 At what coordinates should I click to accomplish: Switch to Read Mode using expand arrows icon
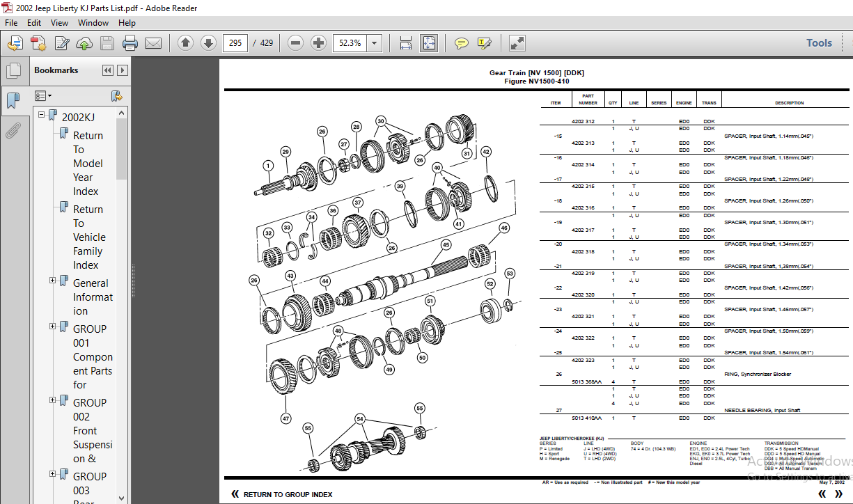[517, 43]
